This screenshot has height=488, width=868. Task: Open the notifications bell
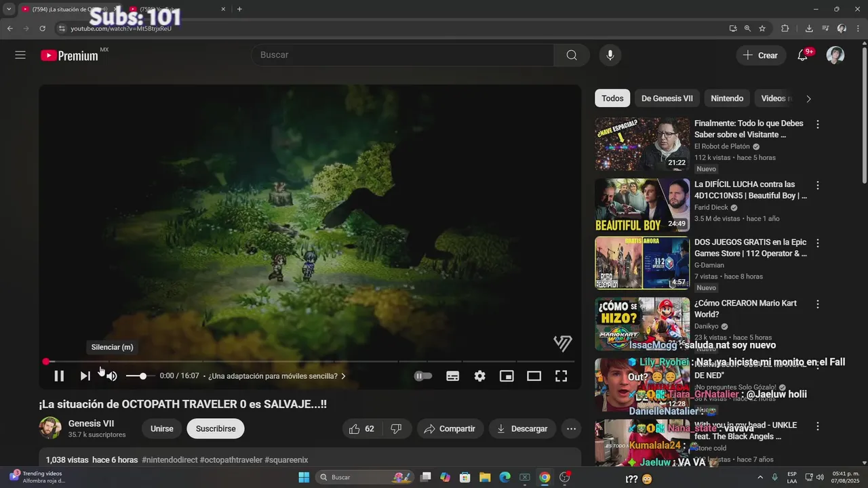(x=803, y=55)
